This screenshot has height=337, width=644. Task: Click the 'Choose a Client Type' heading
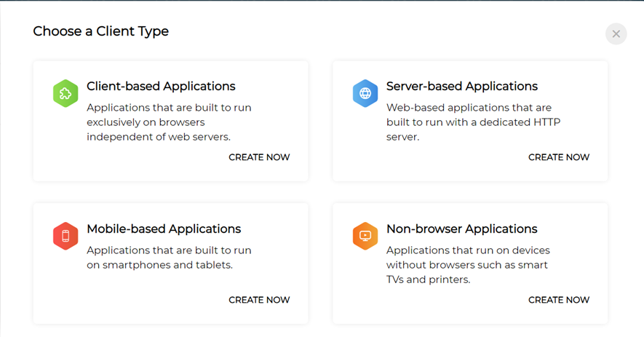pos(100,31)
